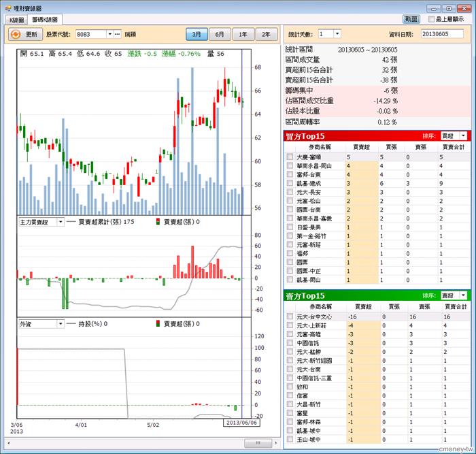Check the 富邦-台東 broker checkbox
Screen dimensions: 476x454
click(x=290, y=174)
